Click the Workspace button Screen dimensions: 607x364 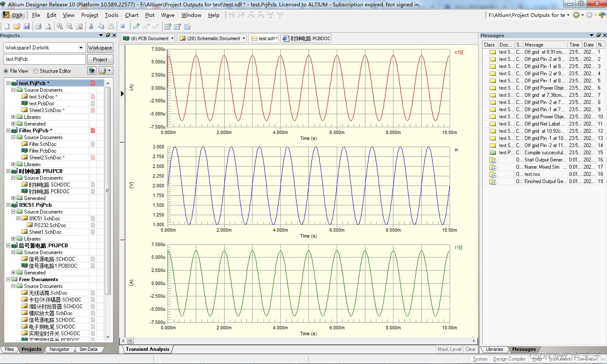tap(100, 48)
